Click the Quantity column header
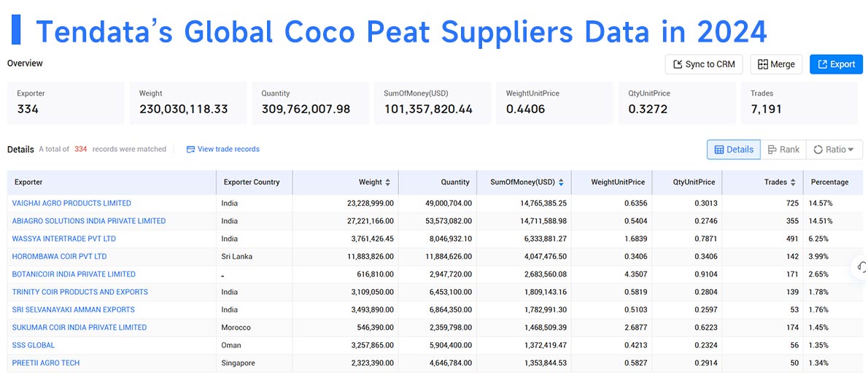The image size is (868, 378). pos(438,182)
